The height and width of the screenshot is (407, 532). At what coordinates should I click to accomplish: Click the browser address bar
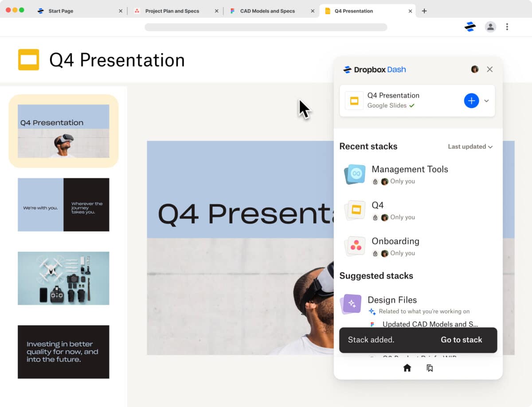point(266,27)
